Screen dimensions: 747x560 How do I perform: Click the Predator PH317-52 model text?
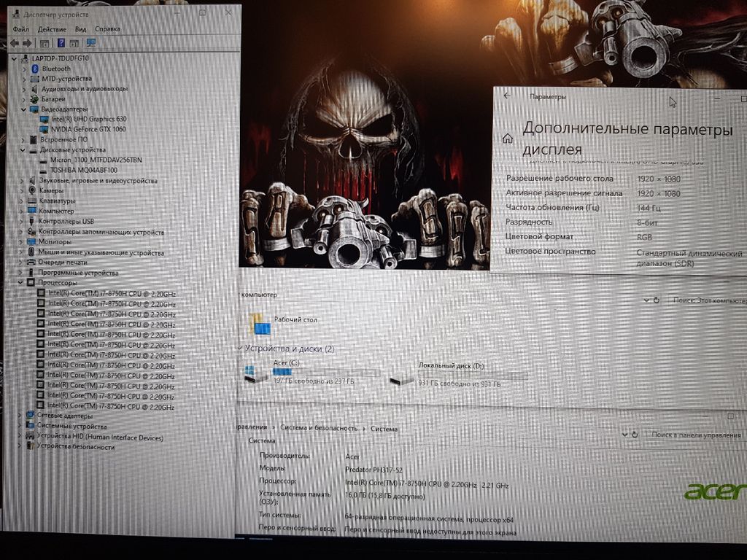click(x=373, y=470)
